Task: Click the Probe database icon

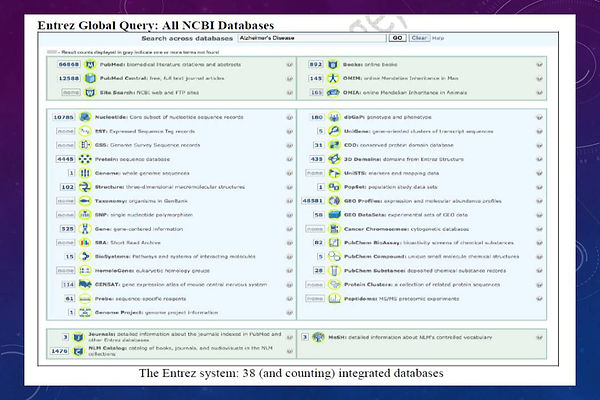Action: coord(85,299)
